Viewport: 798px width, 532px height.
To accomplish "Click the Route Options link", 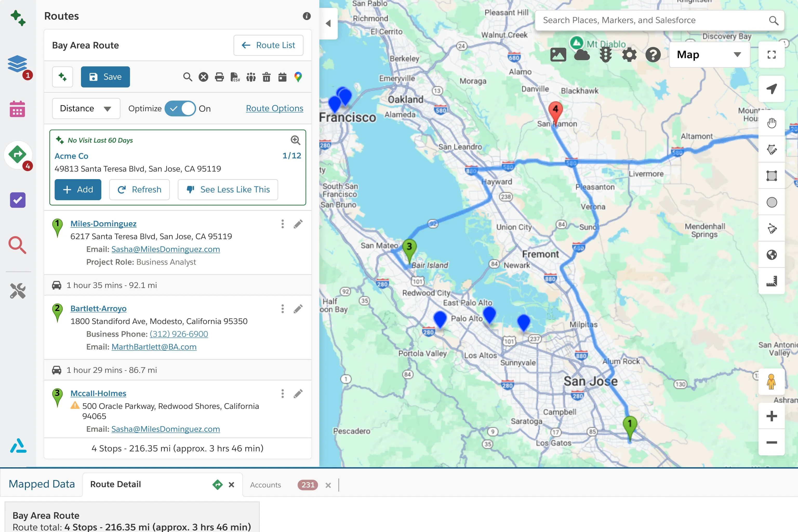I will 274,108.
